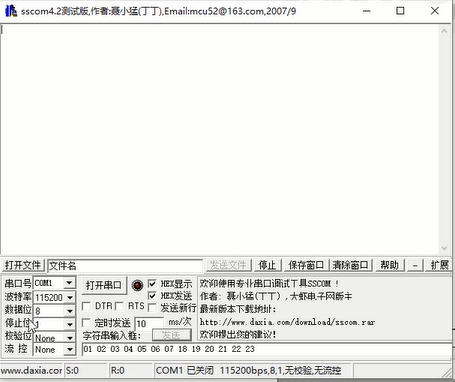Click the 停止 stop button
This screenshot has width=455, height=382.
tap(267, 265)
